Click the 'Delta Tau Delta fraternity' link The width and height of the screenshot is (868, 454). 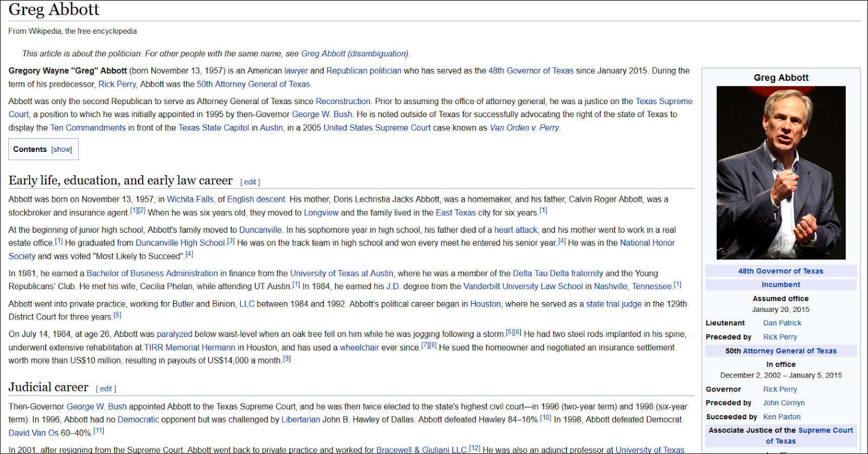[x=558, y=273]
